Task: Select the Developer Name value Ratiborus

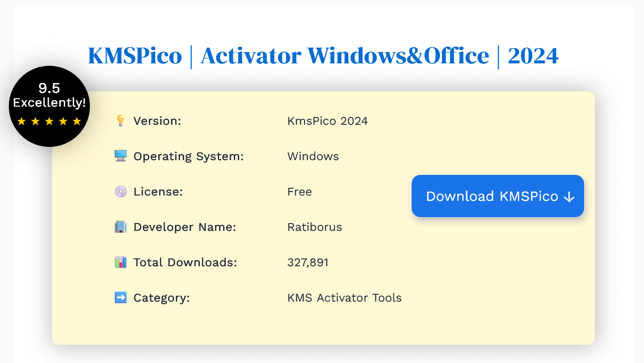Action: tap(314, 226)
